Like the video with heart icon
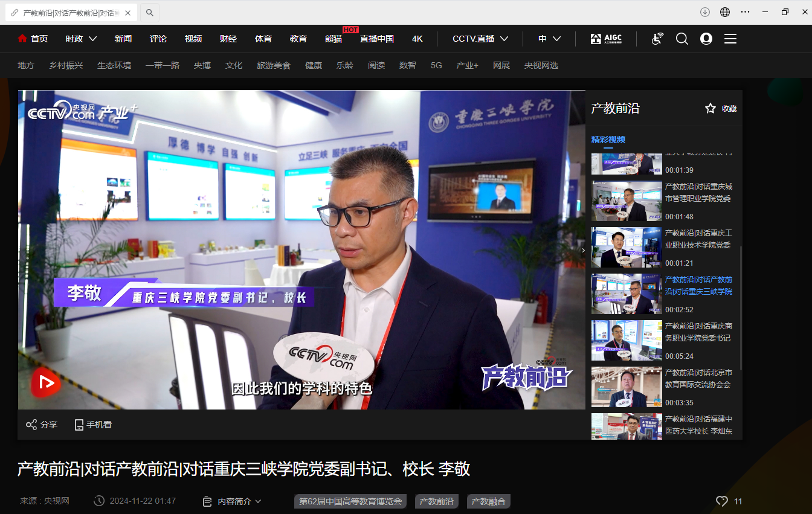The height and width of the screenshot is (514, 812). (x=721, y=501)
